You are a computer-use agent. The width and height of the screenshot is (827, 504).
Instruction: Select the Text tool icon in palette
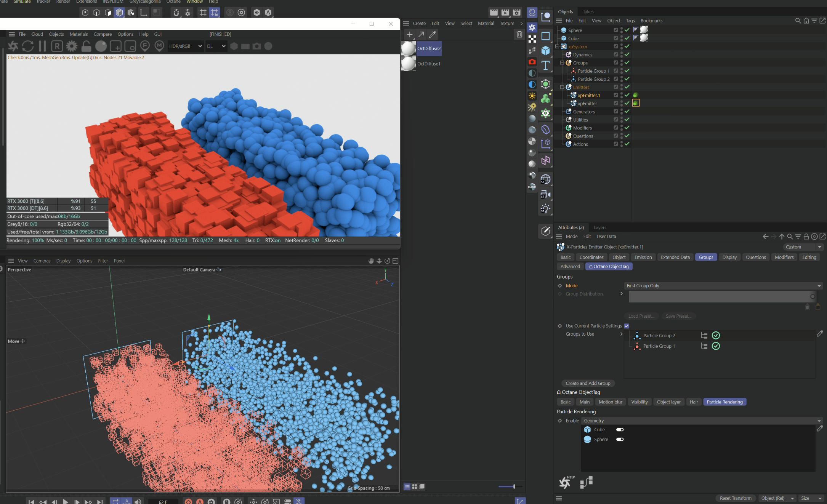click(x=545, y=66)
